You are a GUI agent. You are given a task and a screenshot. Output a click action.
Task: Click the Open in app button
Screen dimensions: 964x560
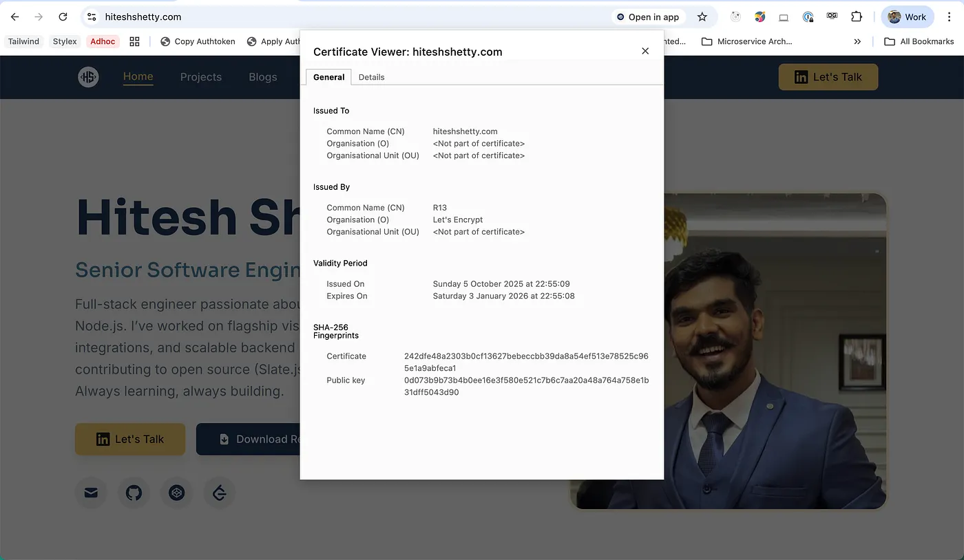pyautogui.click(x=647, y=17)
